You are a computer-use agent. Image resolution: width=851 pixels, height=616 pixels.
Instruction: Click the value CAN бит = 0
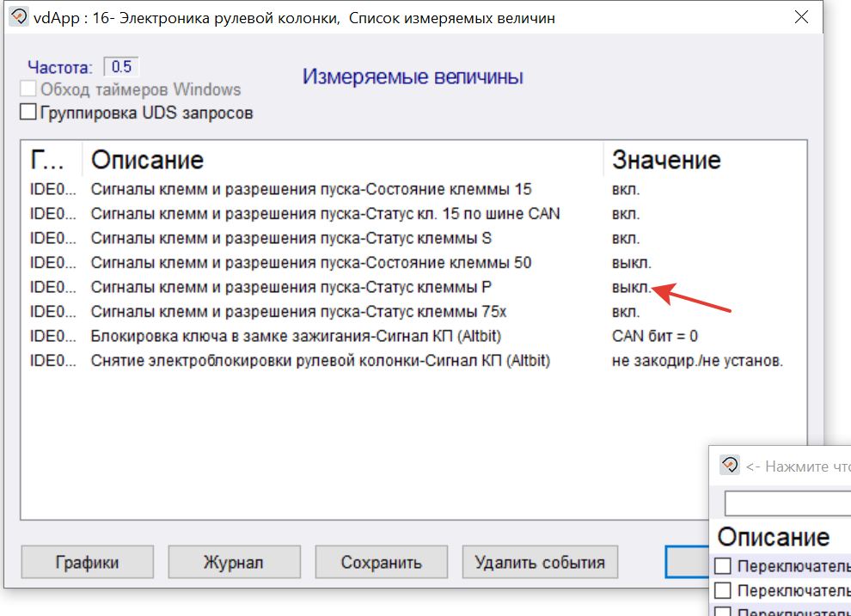coord(654,336)
